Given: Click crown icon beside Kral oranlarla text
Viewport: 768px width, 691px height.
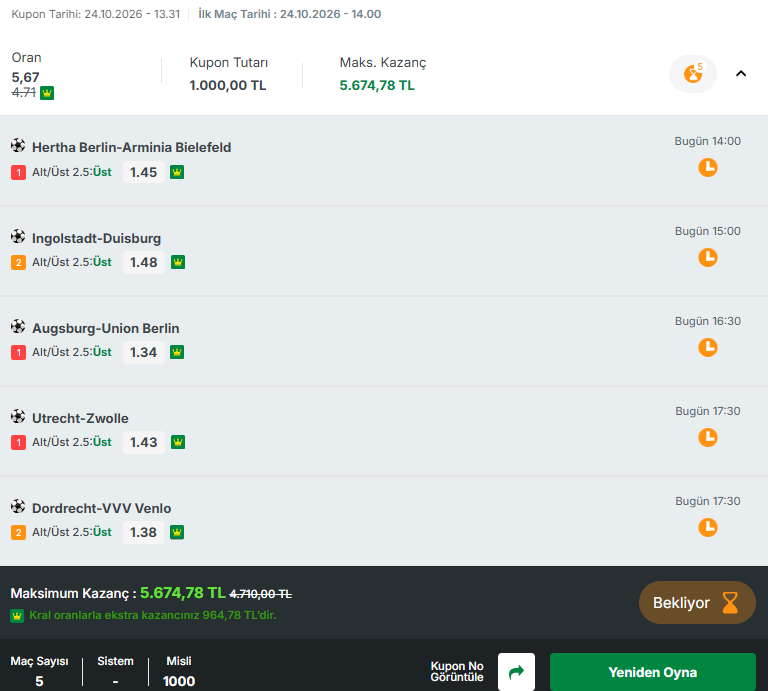Looking at the screenshot, I should (x=17, y=616).
